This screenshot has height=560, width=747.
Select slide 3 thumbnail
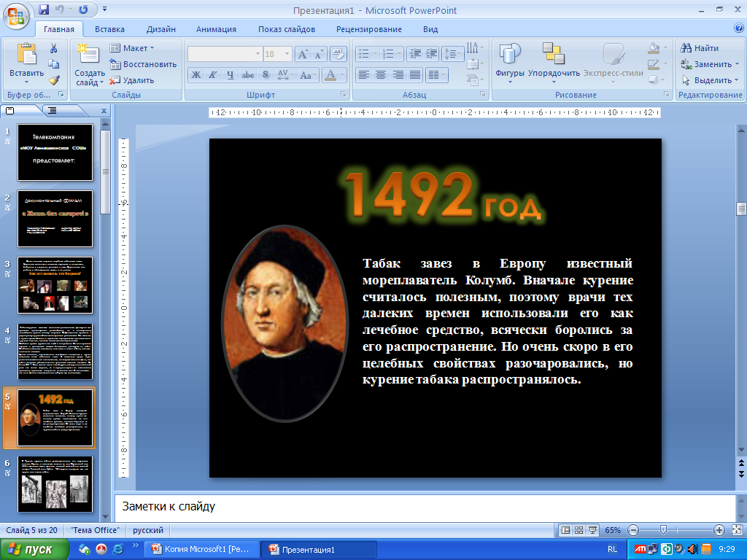tap(55, 285)
